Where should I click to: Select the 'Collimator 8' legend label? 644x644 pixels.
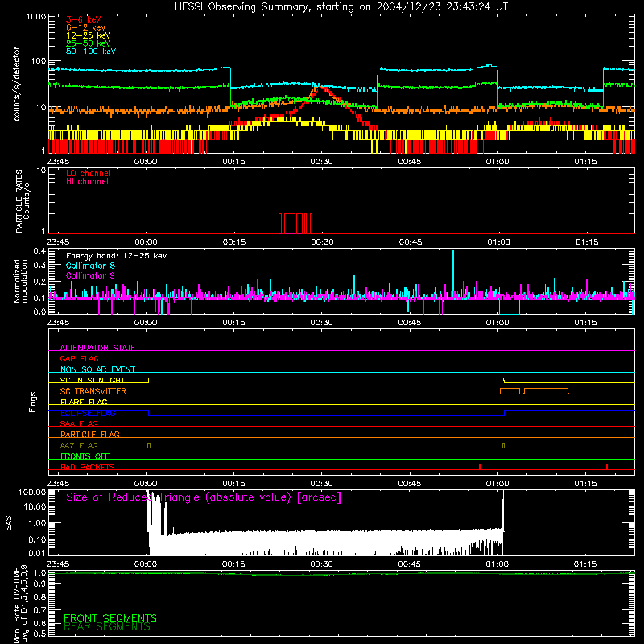point(90,266)
